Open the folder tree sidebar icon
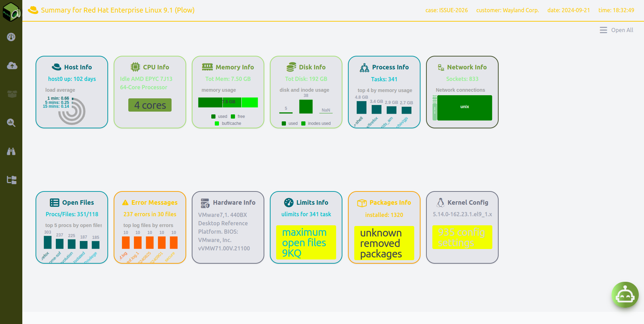Viewport: 644px width, 324px height. [12, 180]
